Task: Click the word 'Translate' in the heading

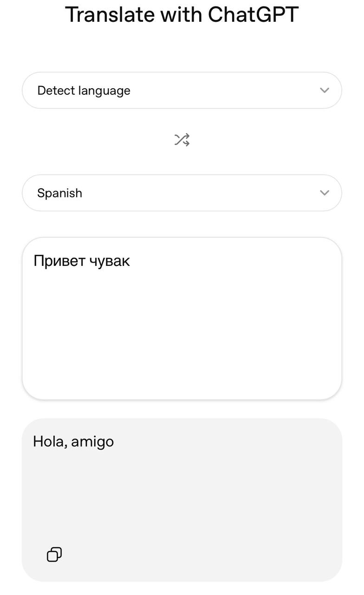Action: (x=110, y=15)
